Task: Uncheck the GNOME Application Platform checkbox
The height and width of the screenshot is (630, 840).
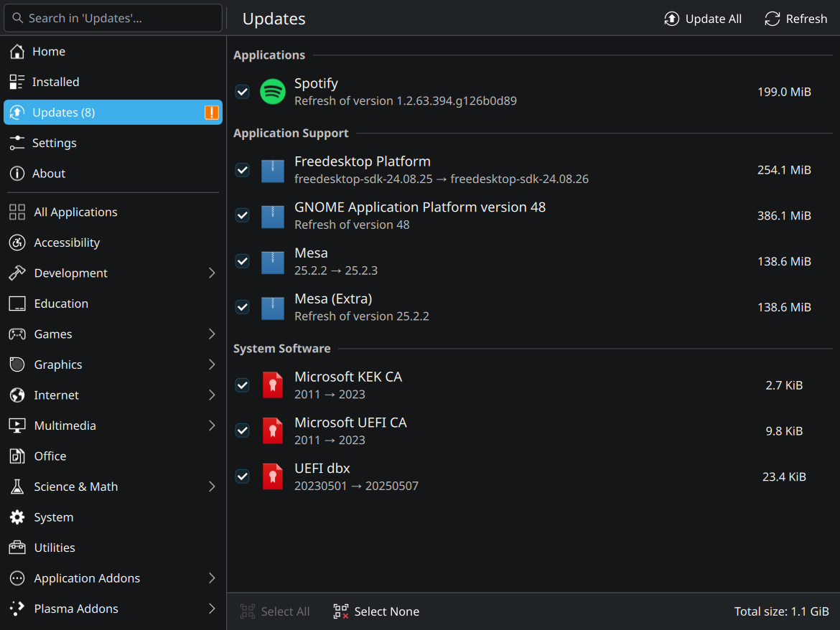Action: click(x=243, y=216)
